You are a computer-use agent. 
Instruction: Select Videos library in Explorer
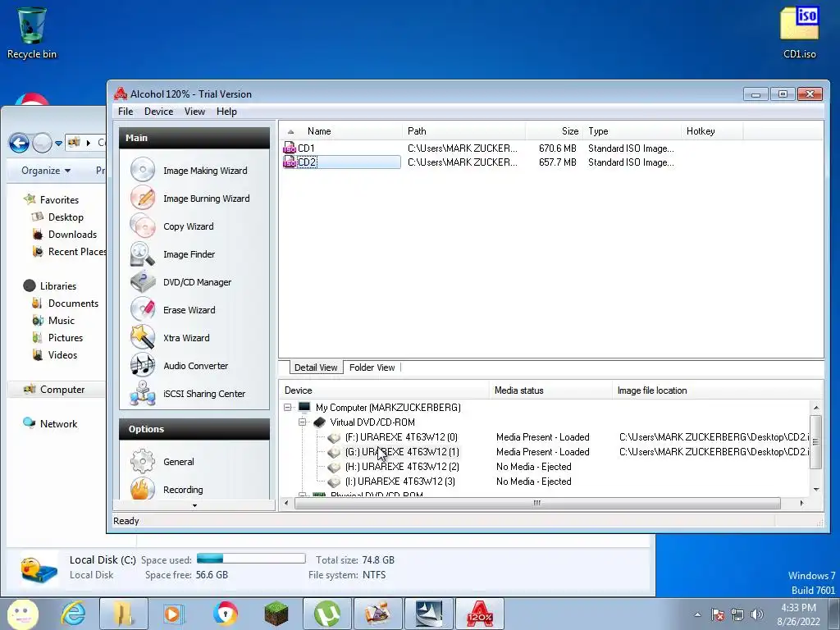(x=55, y=355)
